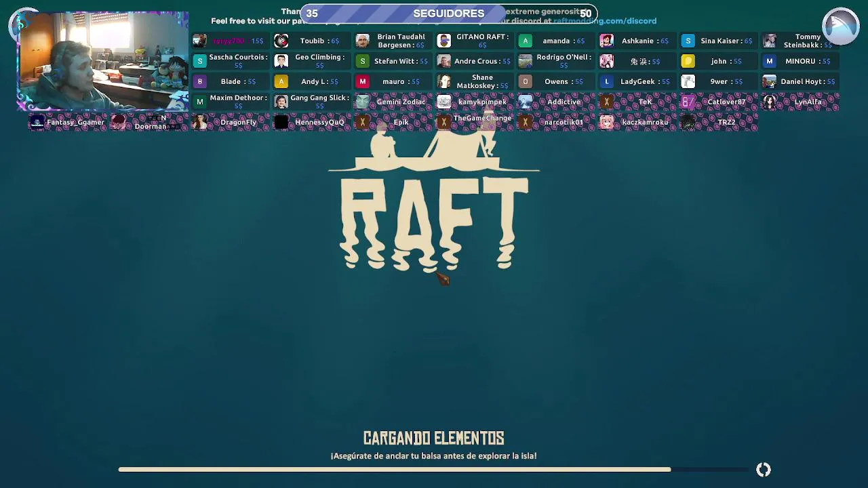Click Blade's purple B avatar
The width and height of the screenshot is (868, 488).
pos(200,81)
